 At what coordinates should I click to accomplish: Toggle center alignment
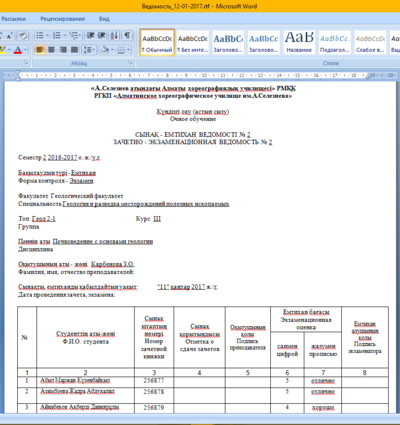click(x=51, y=50)
